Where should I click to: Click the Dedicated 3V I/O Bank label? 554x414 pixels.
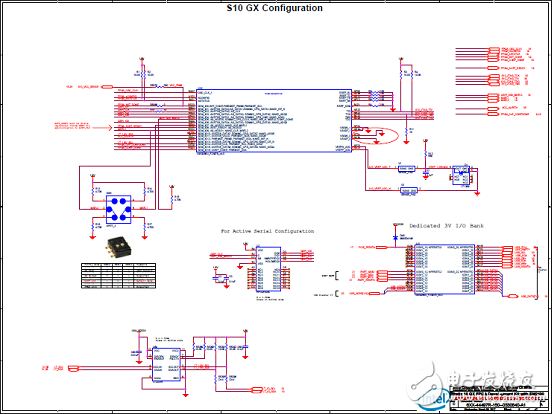point(446,226)
